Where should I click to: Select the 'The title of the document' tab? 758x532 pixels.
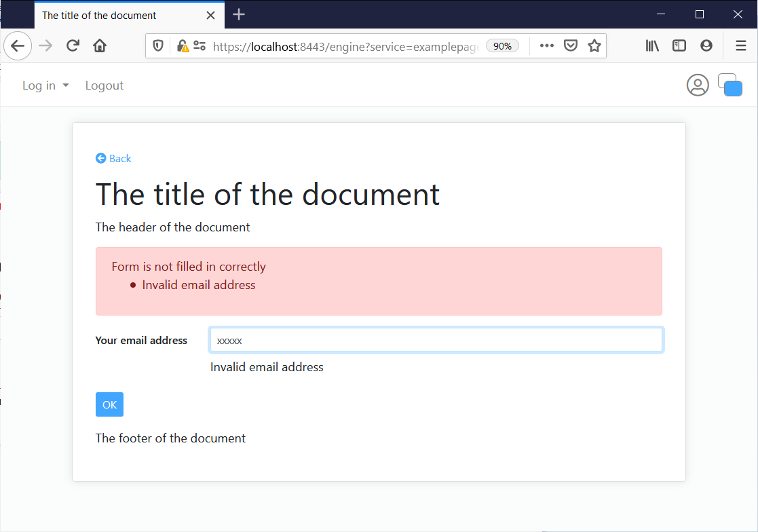coord(130,15)
